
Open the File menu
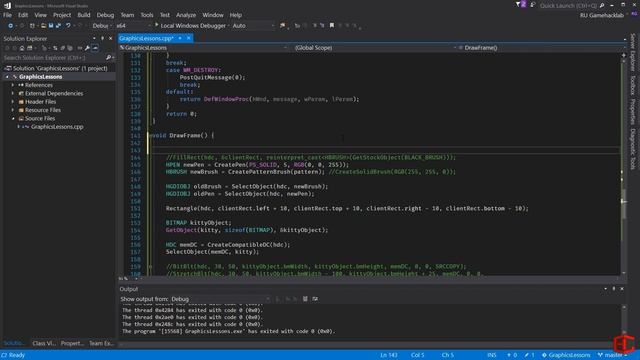click(x=7, y=15)
